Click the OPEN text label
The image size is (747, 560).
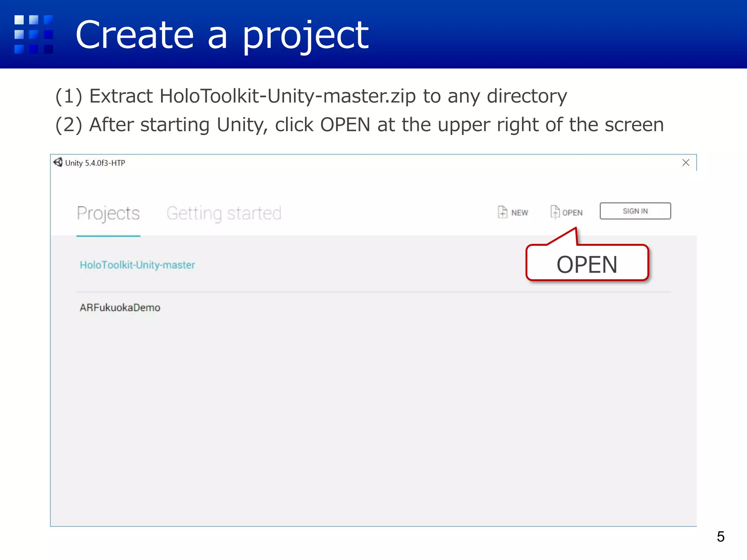(572, 213)
